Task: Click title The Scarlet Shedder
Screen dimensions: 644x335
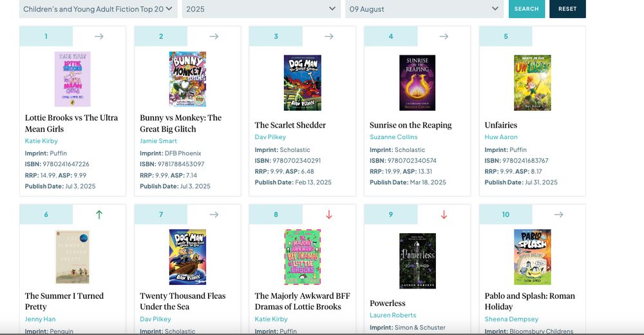Action: tap(290, 125)
